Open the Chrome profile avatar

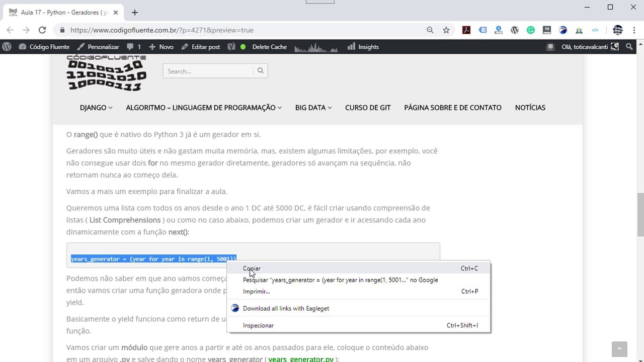click(x=618, y=30)
